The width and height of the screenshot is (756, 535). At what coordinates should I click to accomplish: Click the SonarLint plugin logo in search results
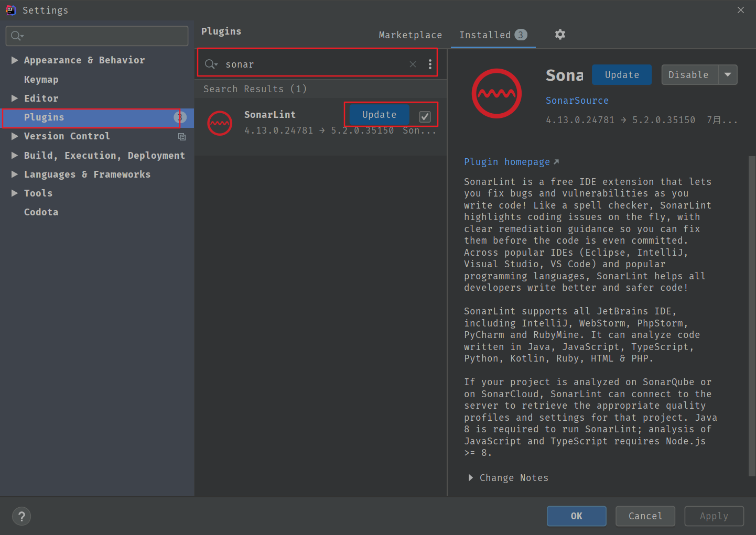[220, 123]
